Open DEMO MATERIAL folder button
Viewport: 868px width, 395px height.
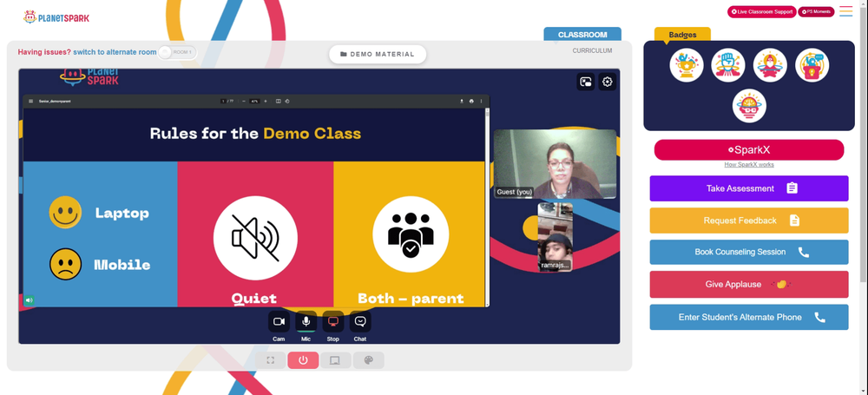tap(378, 55)
